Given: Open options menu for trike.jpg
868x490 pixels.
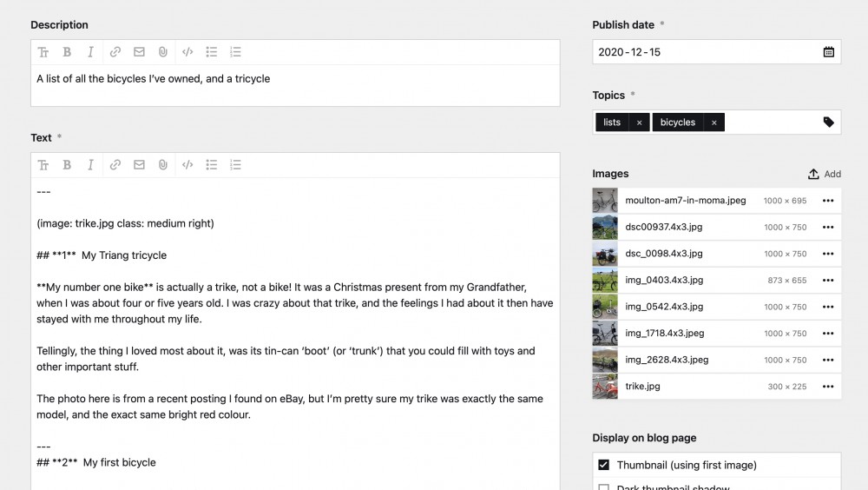Looking at the screenshot, I should click(x=827, y=387).
